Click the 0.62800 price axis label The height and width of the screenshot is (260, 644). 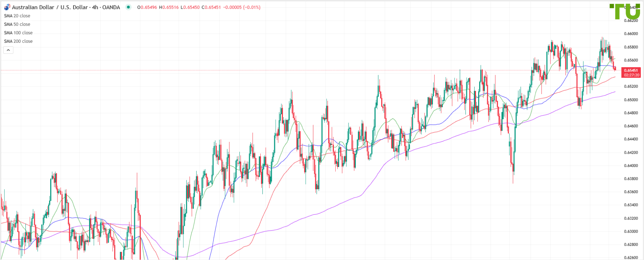tap(631, 245)
